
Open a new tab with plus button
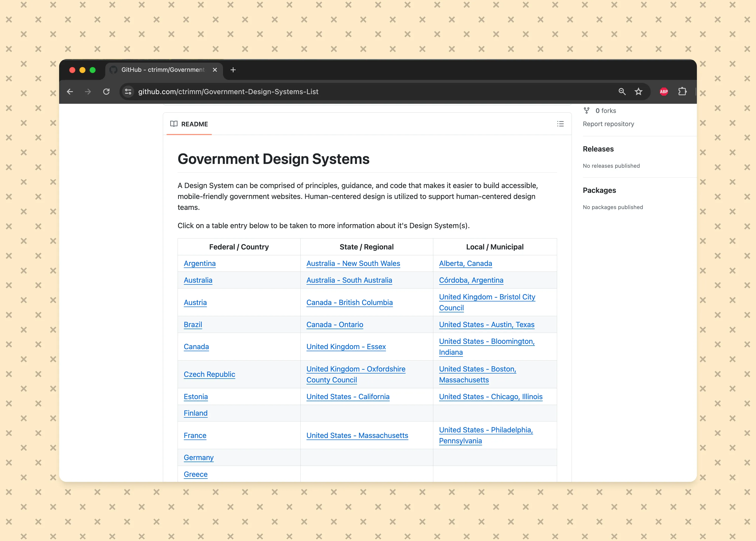pyautogui.click(x=233, y=70)
